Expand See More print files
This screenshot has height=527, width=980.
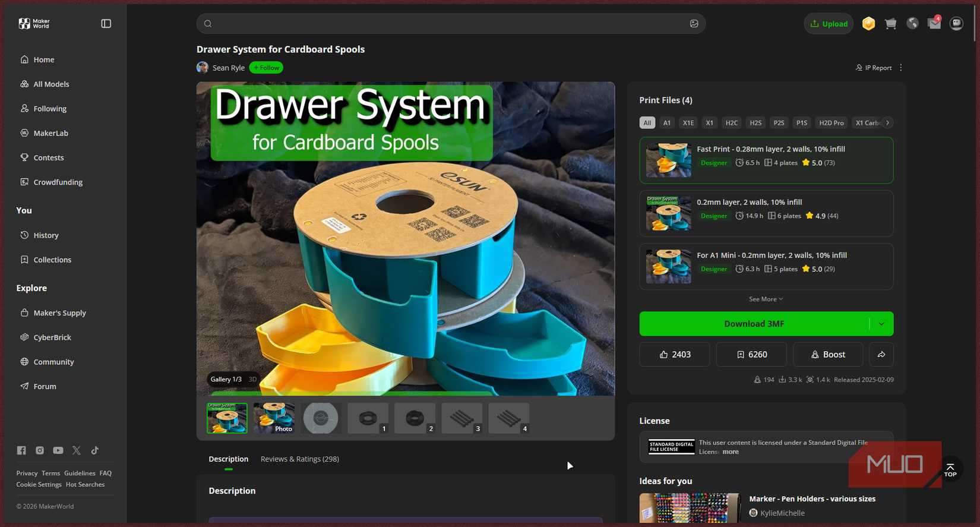point(766,299)
